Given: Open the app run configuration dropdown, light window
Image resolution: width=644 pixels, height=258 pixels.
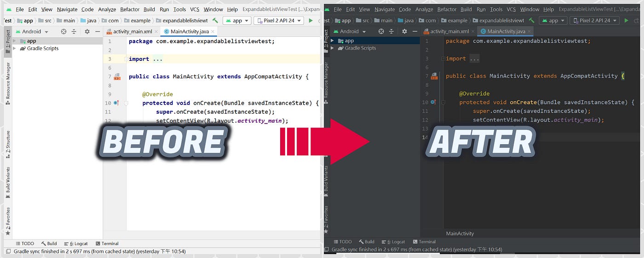Looking at the screenshot, I should 237,20.
